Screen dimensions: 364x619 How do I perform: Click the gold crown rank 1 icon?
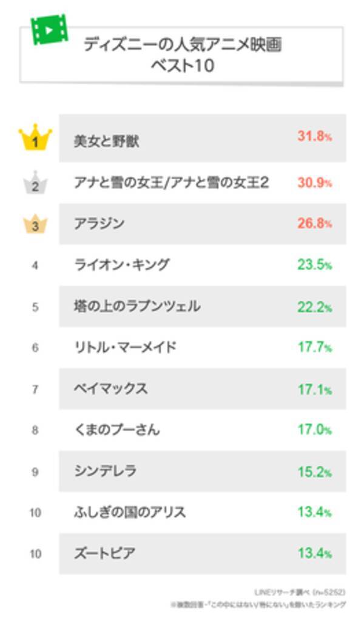(35, 139)
